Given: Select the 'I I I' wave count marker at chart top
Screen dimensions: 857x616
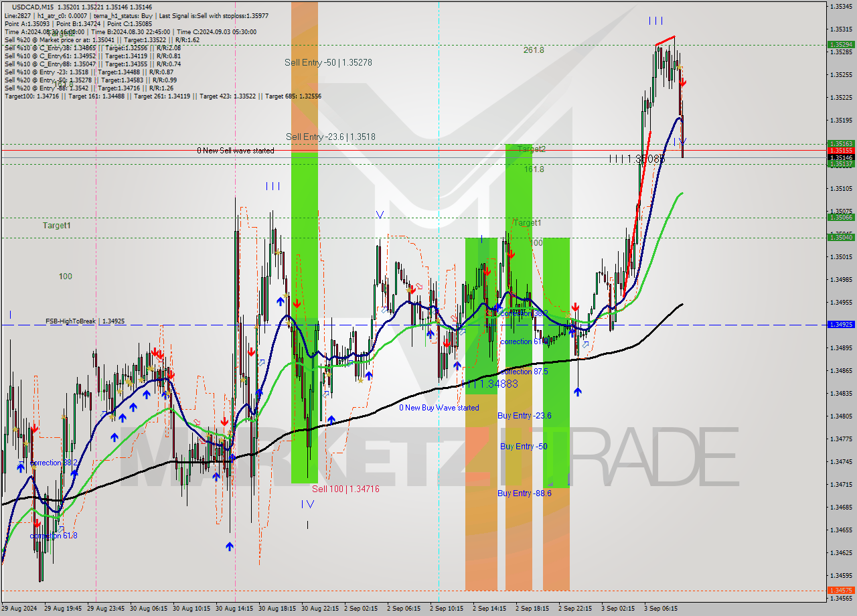Looking at the screenshot, I should tap(655, 20).
